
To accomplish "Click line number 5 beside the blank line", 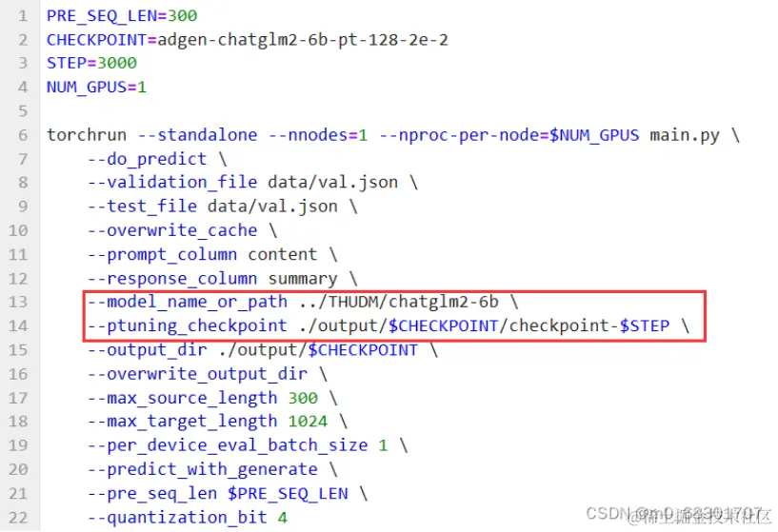I will [23, 111].
